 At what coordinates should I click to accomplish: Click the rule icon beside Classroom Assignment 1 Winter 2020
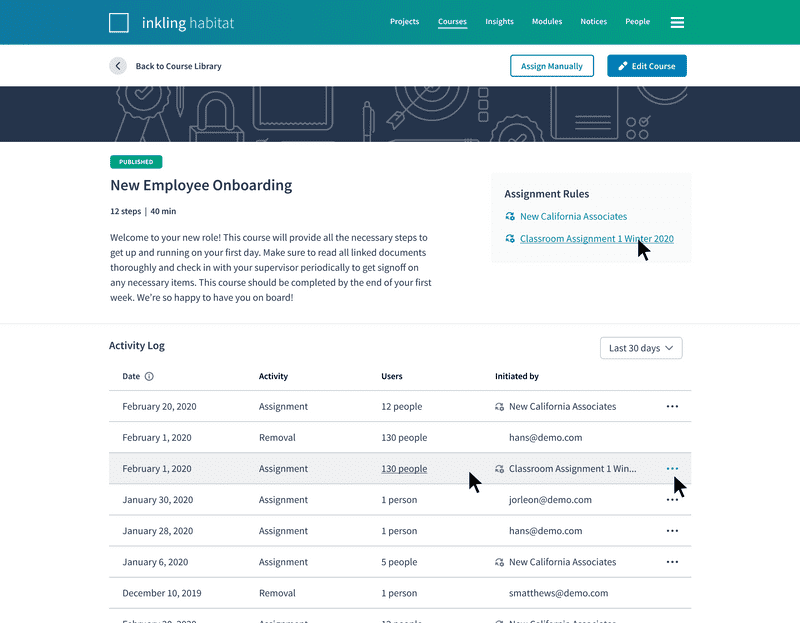tap(510, 239)
